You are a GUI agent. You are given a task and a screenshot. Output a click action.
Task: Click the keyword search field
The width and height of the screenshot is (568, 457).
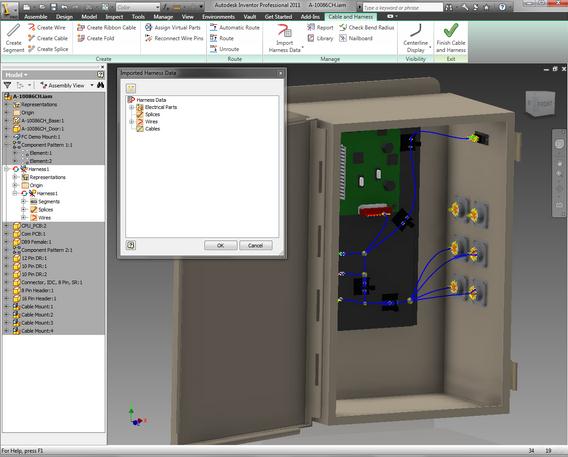(403, 7)
